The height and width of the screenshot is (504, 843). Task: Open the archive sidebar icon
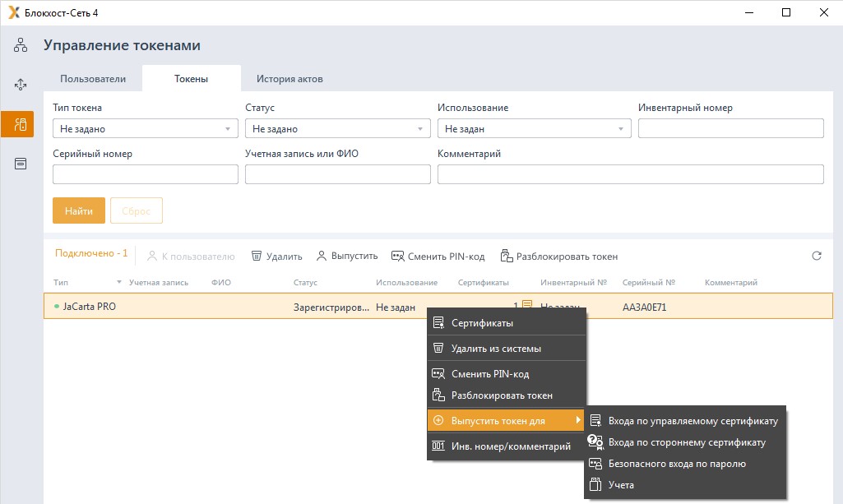21,164
